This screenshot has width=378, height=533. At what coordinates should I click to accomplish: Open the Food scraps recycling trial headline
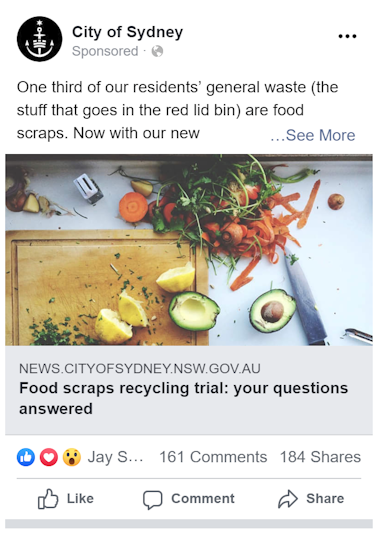(184, 398)
